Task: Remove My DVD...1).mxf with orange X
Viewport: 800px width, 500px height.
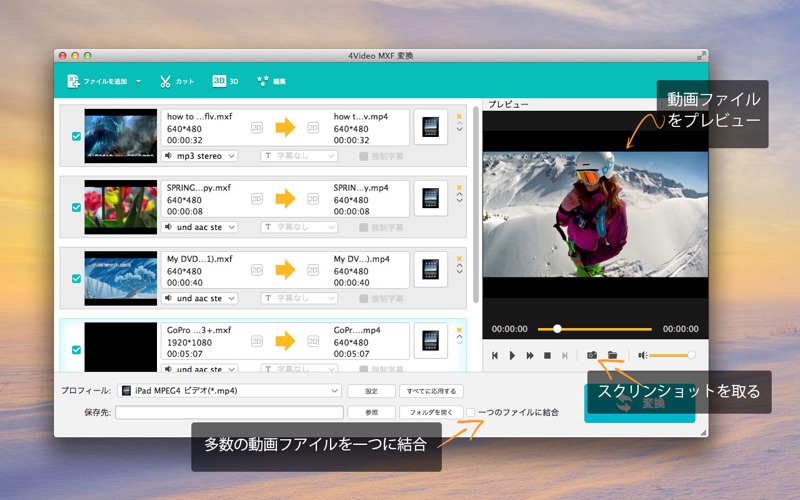Action: click(459, 258)
